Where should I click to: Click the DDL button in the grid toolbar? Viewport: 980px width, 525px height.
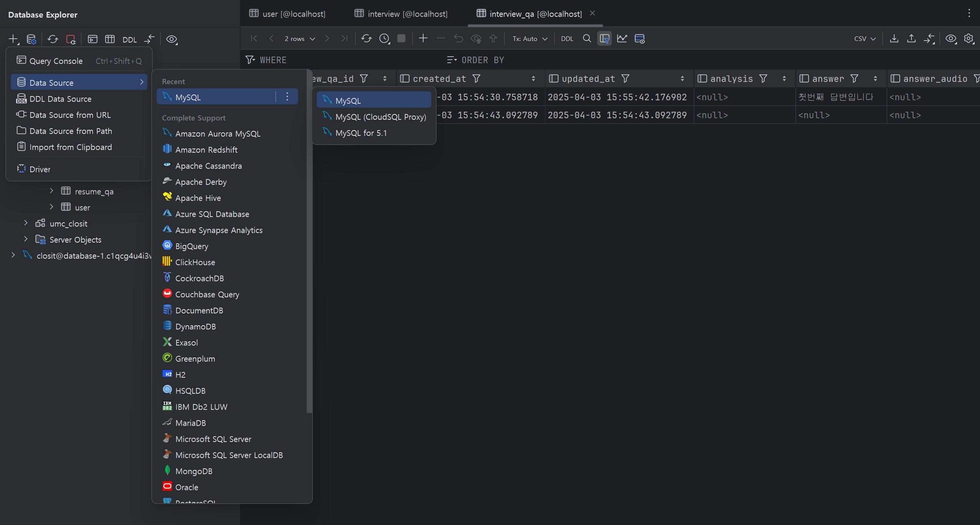567,39
